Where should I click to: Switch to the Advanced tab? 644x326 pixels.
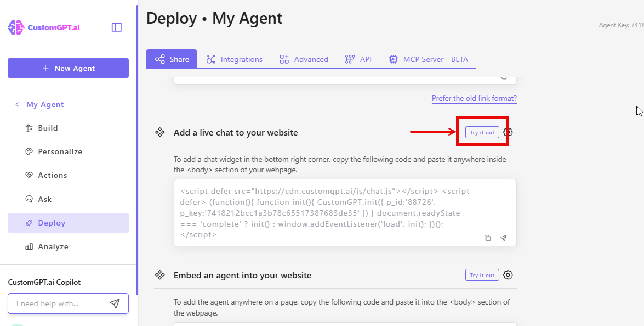coord(304,59)
